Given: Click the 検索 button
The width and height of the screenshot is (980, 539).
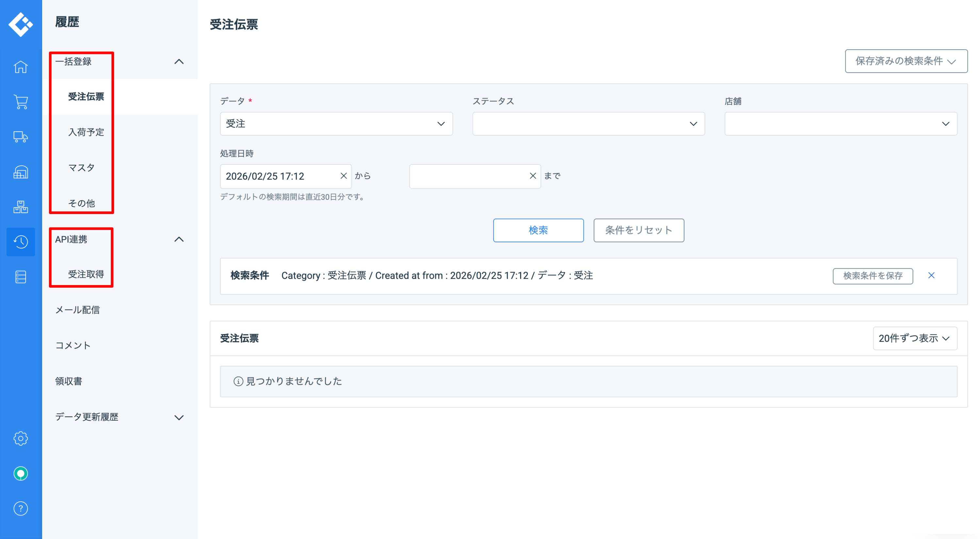Looking at the screenshot, I should tap(538, 230).
